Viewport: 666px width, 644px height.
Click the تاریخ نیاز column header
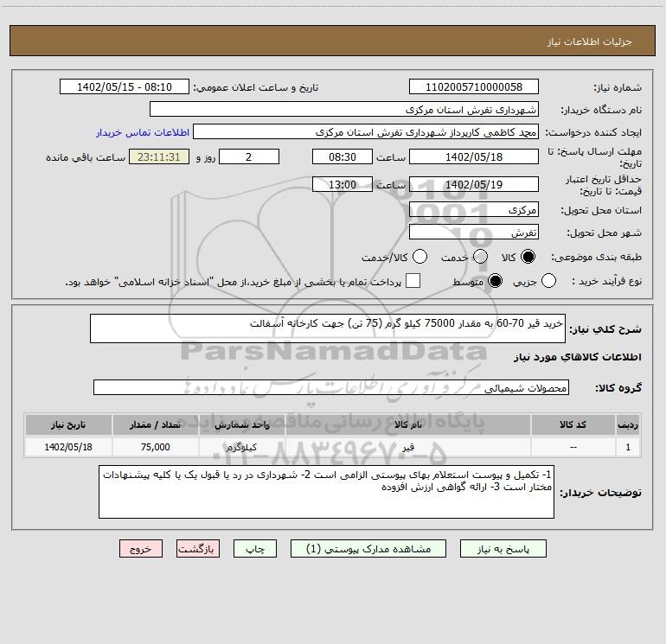point(68,425)
